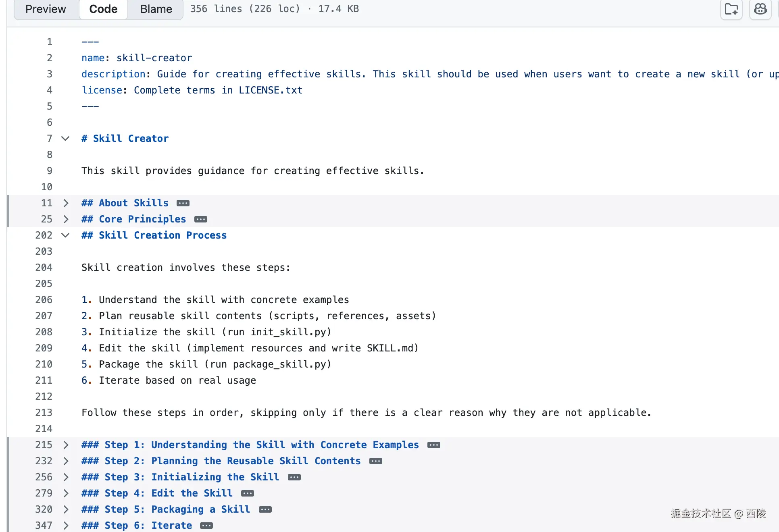Click ellipsis badge after Step 6 Iterate

206,526
